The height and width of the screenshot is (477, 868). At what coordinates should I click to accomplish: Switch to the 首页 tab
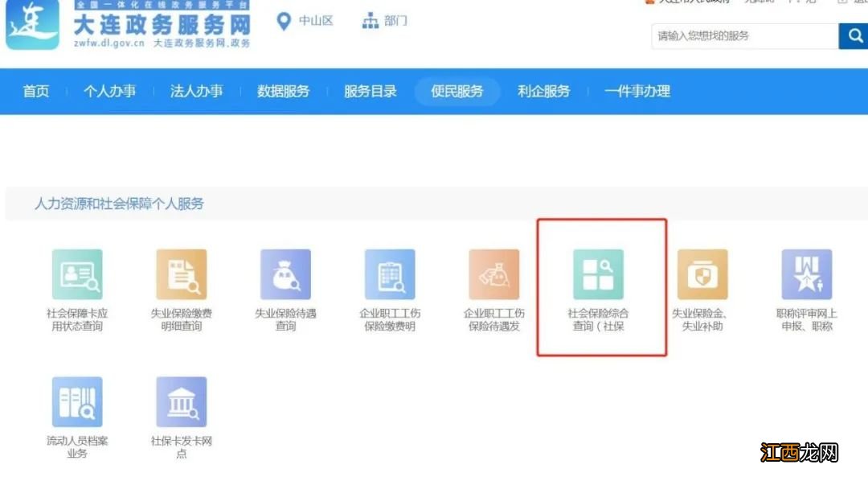(x=35, y=92)
